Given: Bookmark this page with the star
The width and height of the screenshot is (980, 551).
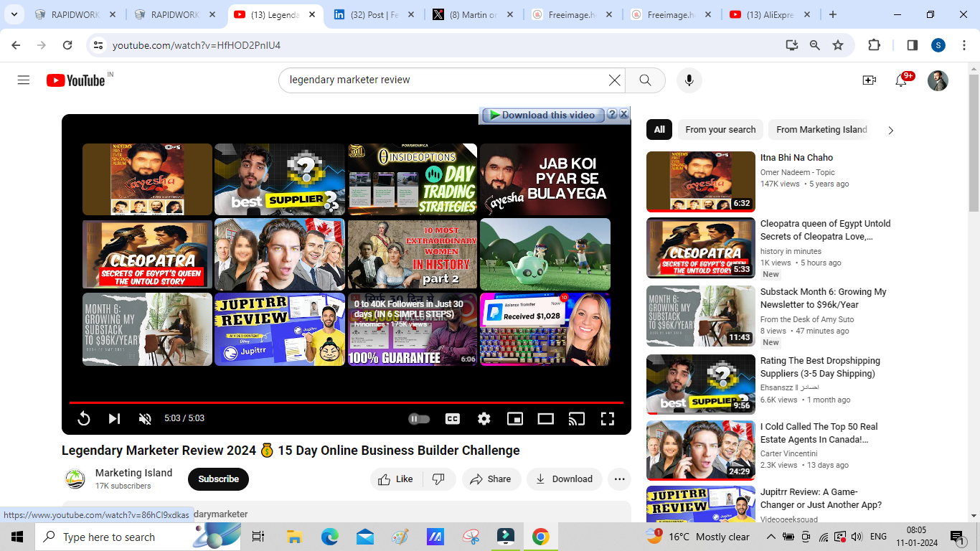Looking at the screenshot, I should (838, 45).
